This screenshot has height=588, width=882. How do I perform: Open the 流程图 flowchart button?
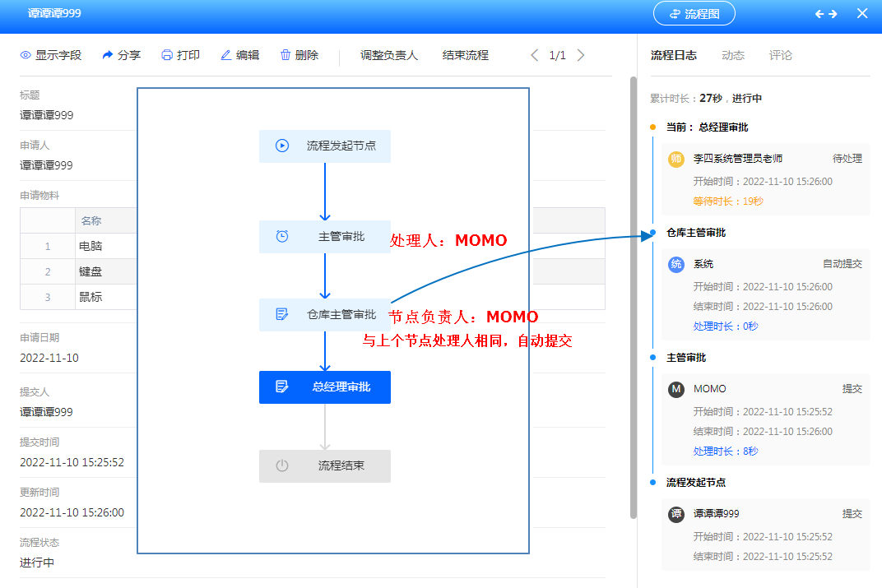tap(694, 14)
